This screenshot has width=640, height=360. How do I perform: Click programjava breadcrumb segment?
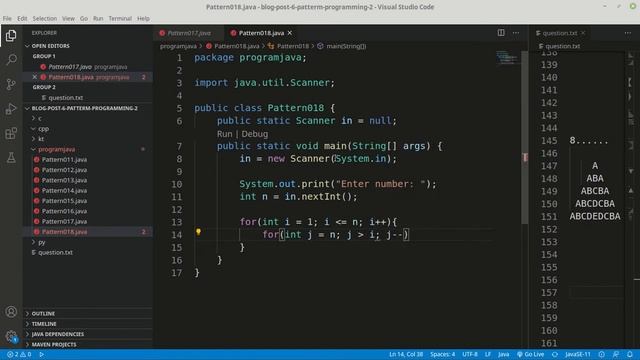pyautogui.click(x=178, y=46)
